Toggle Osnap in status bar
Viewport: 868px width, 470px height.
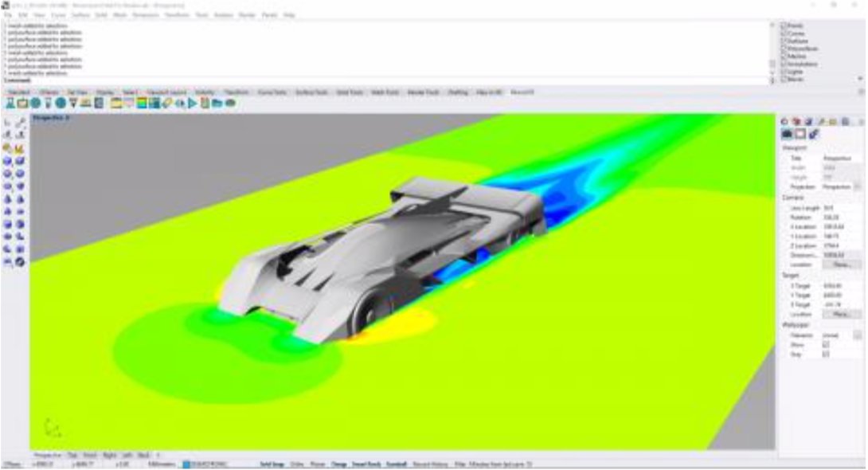[338, 464]
